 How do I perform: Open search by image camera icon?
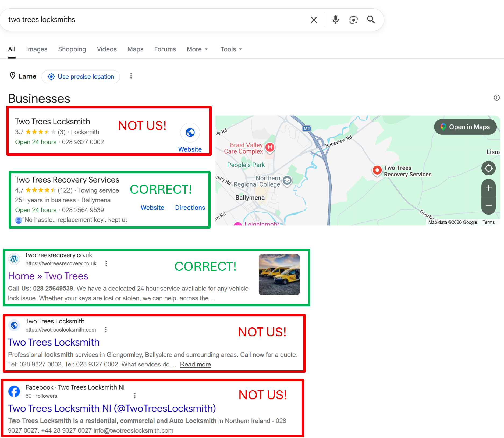point(353,20)
